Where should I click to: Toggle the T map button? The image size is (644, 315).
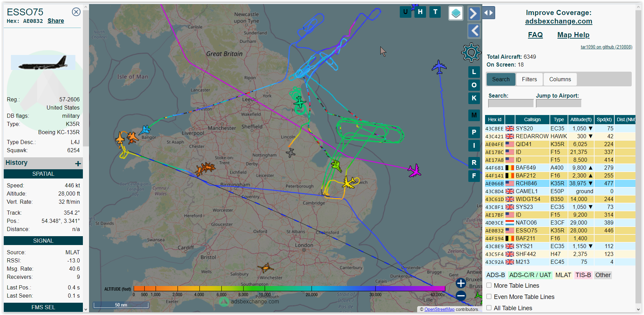tap(435, 12)
